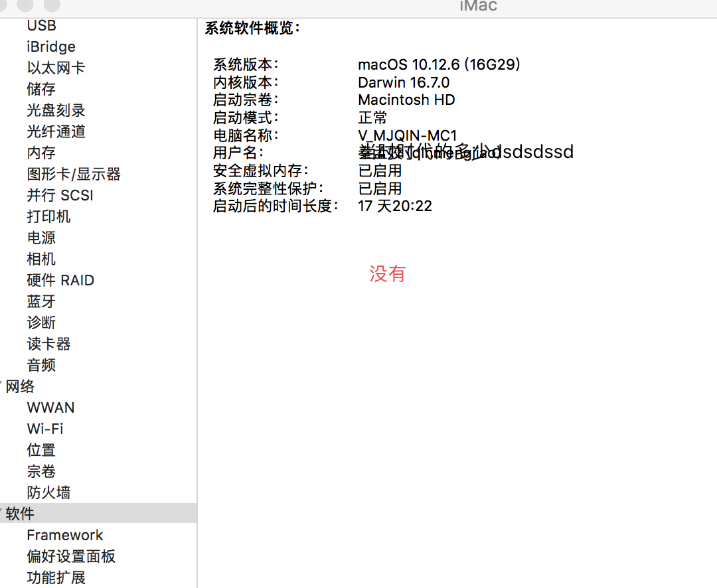Select the iBridge sidebar entry

[x=51, y=46]
